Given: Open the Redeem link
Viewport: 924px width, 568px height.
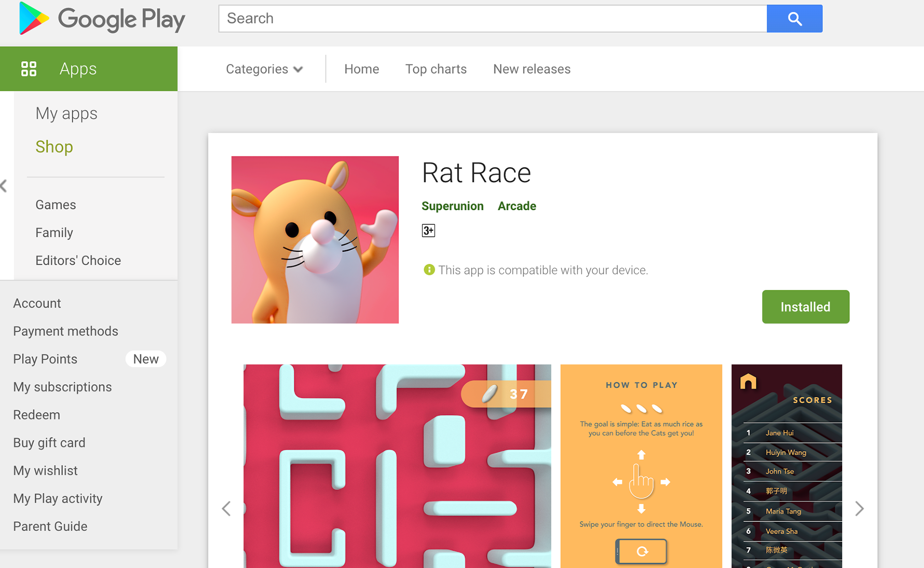Looking at the screenshot, I should (x=37, y=415).
